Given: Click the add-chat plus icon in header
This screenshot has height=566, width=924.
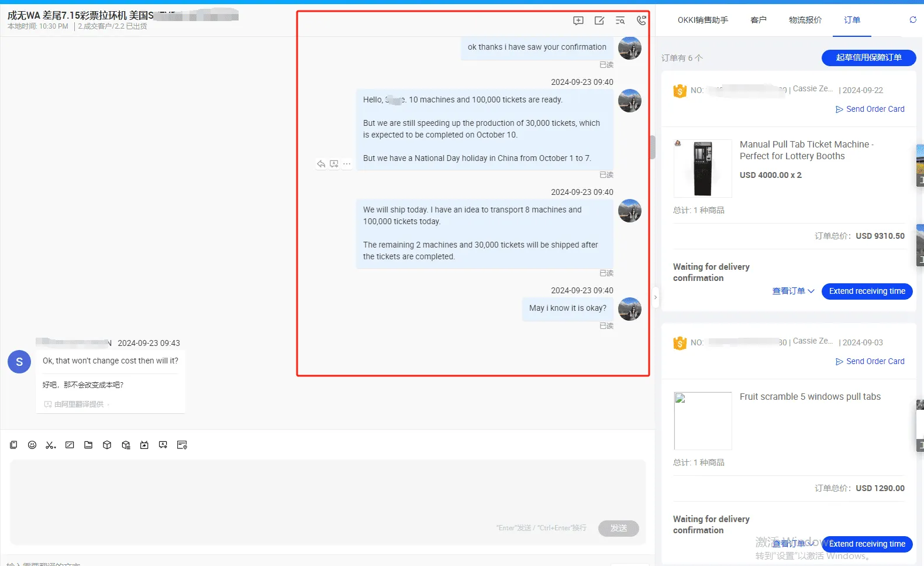Looking at the screenshot, I should pyautogui.click(x=578, y=20).
